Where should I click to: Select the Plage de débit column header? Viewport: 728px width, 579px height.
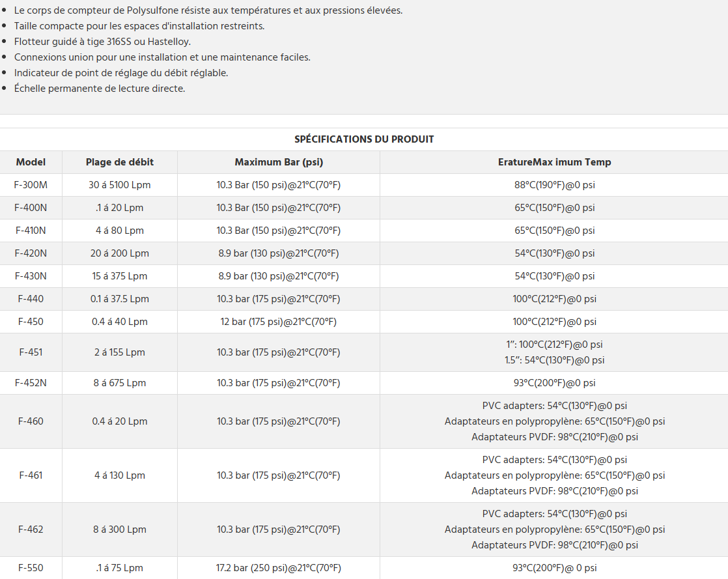click(120, 162)
